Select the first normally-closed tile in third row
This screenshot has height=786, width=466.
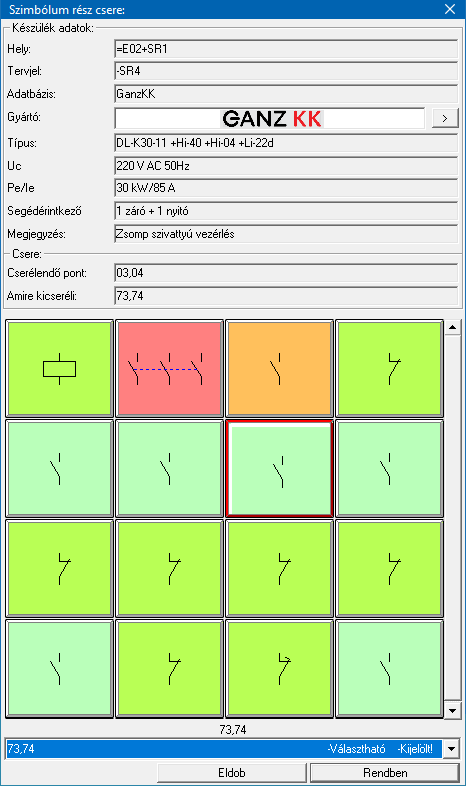click(60, 569)
